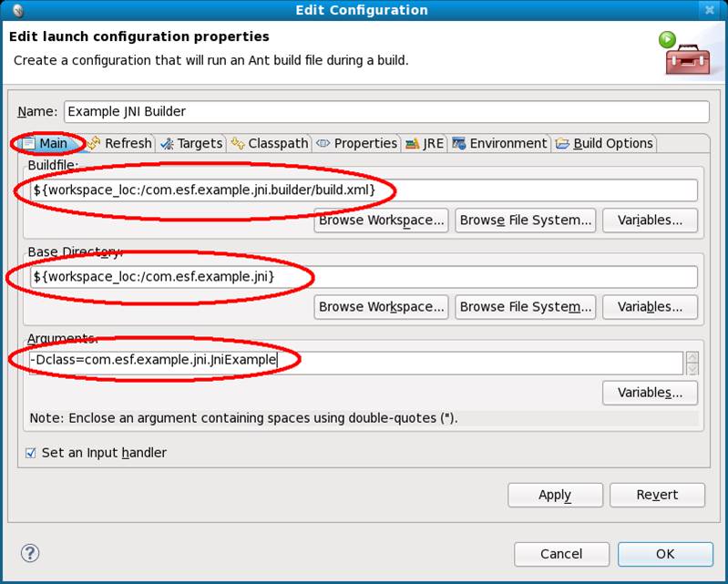
Task: Click the Arguments field down arrow
Action: 692,369
